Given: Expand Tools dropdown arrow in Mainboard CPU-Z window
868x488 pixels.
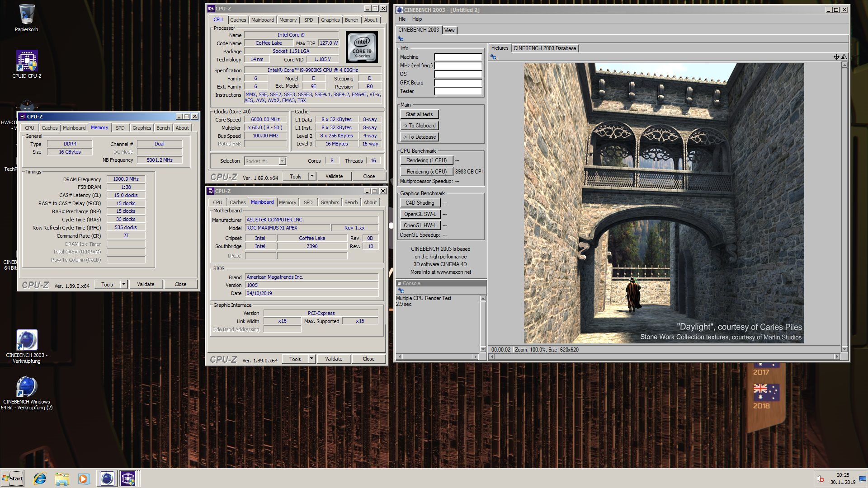Looking at the screenshot, I should tap(311, 359).
